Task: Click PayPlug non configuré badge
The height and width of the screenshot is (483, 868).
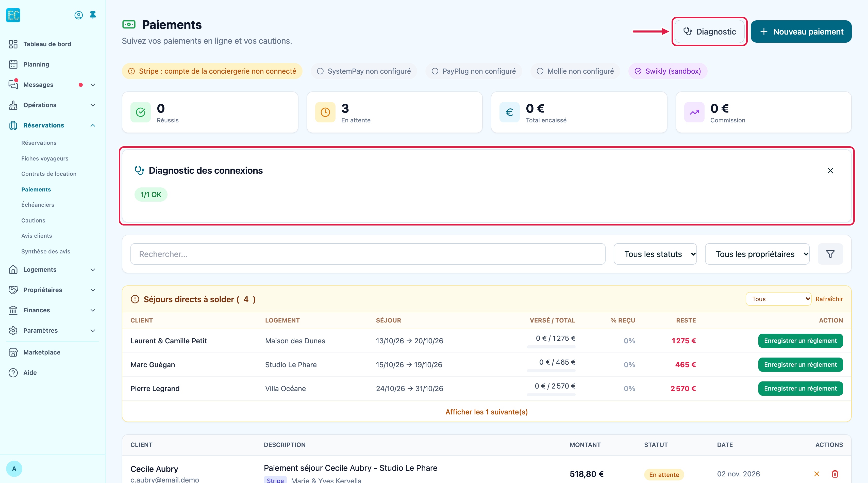Action: coord(474,71)
